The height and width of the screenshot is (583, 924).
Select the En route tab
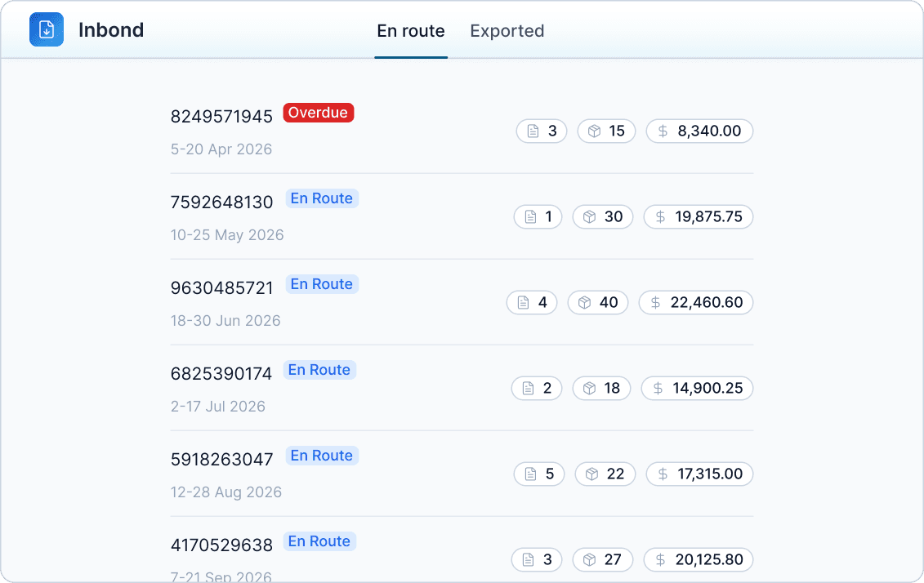[410, 31]
